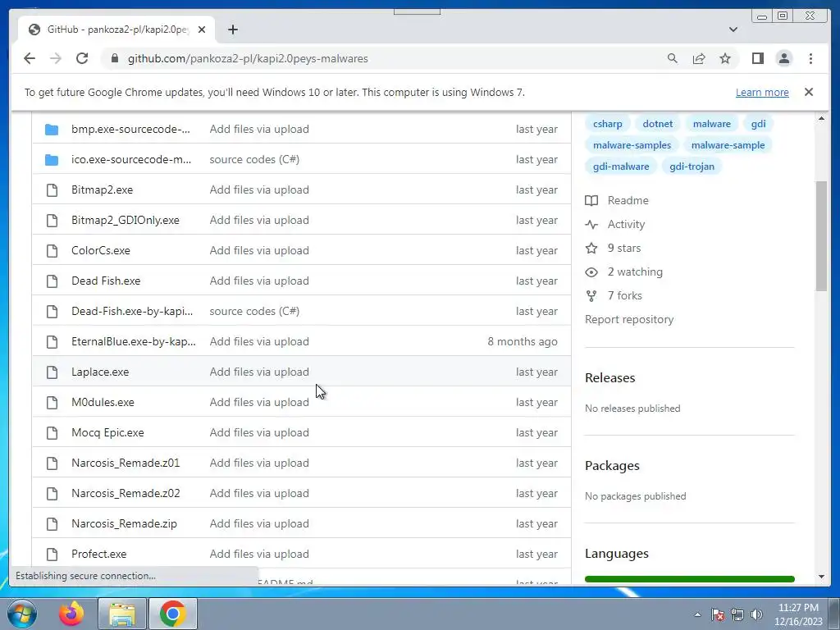Viewport: 840px width, 630px height.
Task: Open the bmp.exe-sourcecode folder icon
Action: point(52,129)
